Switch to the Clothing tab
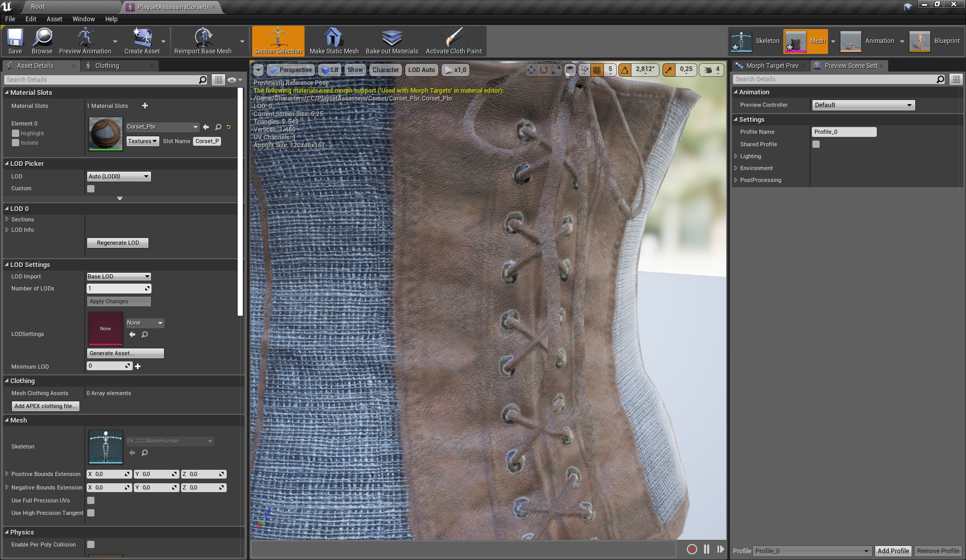This screenshot has height=560, width=966. click(107, 66)
